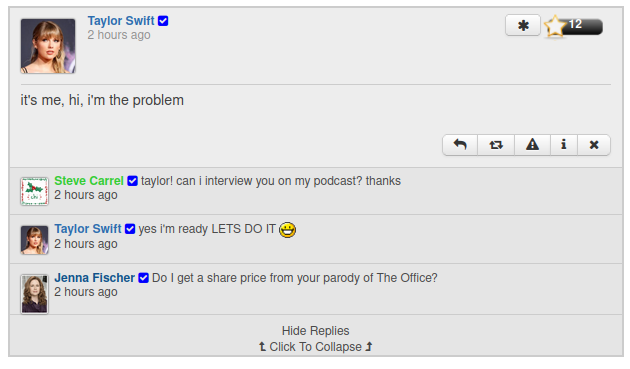Click the left up-arrow beside Click To Collapse
Screen dimensions: 630x369
coord(262,346)
